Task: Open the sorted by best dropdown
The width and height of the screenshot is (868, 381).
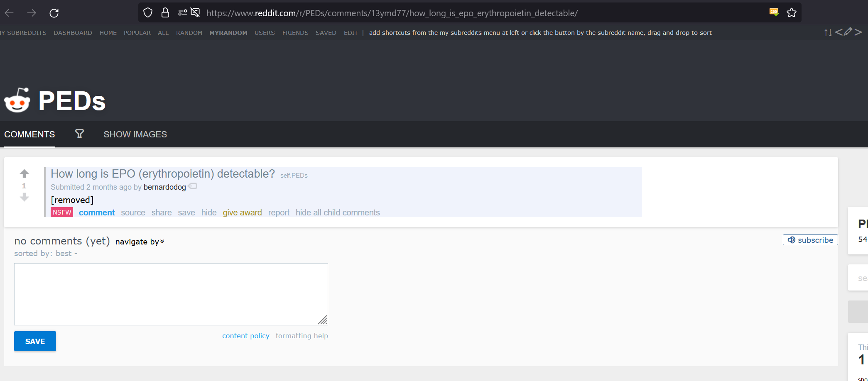Action: (x=64, y=254)
